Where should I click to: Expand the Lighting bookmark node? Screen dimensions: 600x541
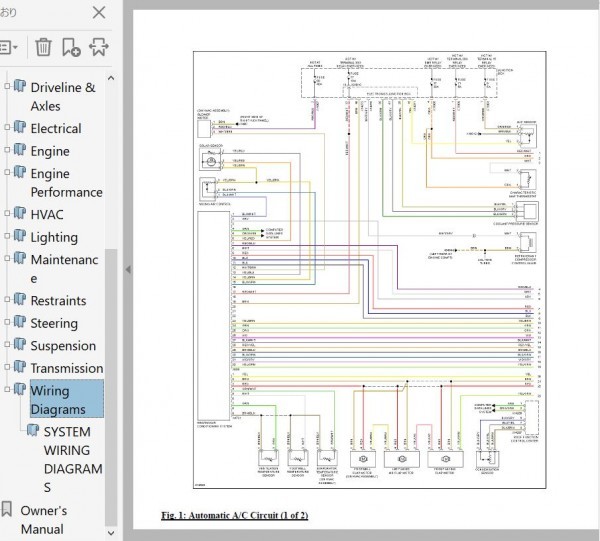point(7,236)
